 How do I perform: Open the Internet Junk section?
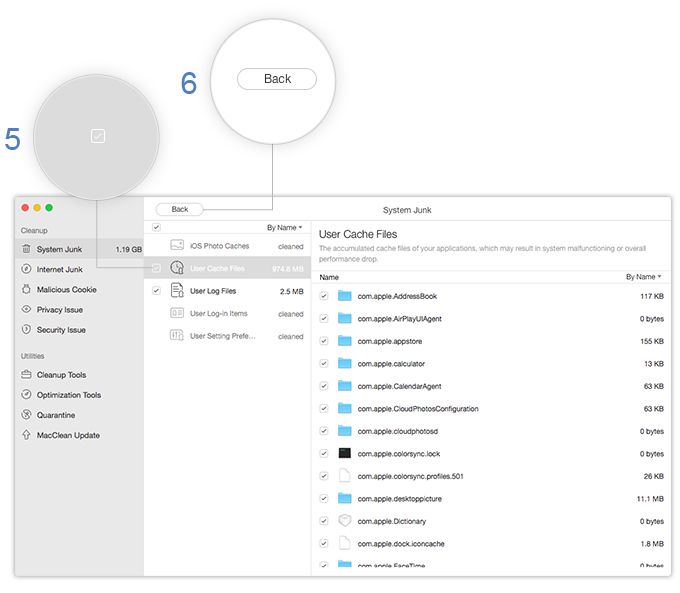point(79,269)
